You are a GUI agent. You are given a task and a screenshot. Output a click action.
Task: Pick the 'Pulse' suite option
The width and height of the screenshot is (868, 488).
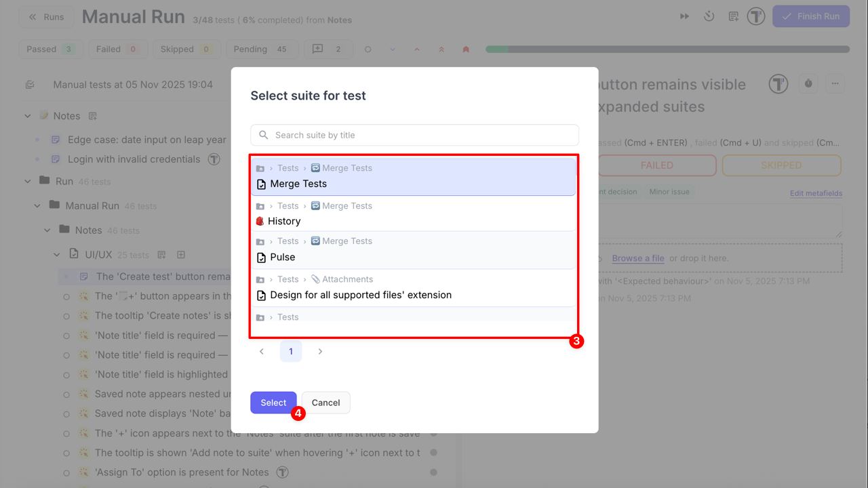(414, 249)
